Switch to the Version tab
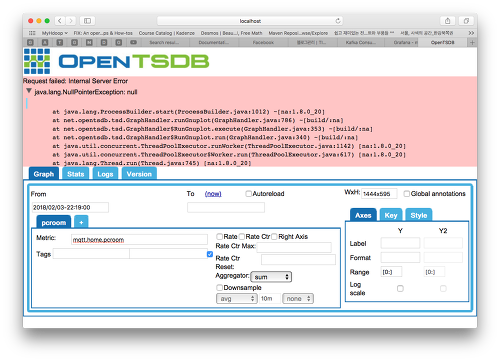This screenshot has height=361, width=500. pos(139,174)
